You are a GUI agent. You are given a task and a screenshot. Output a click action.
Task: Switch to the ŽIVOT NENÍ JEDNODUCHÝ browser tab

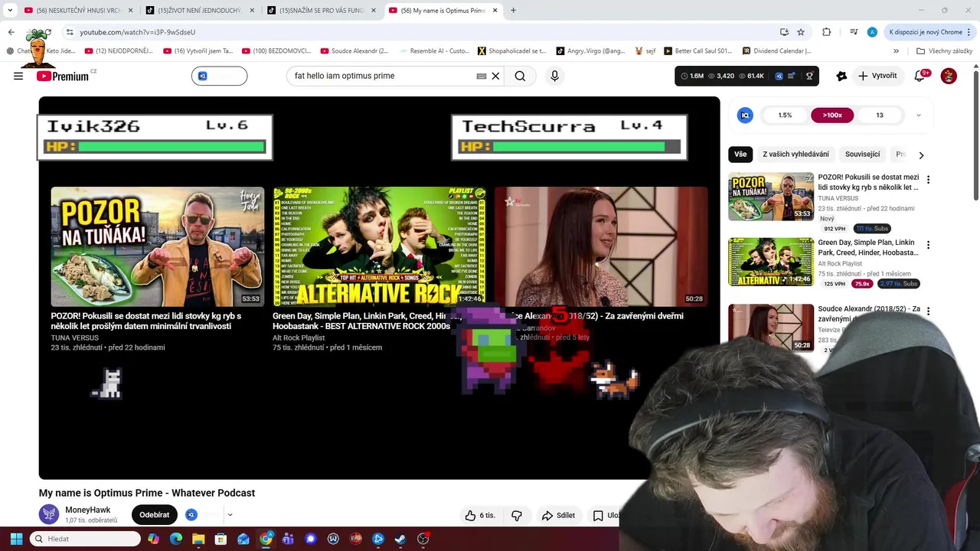[199, 11]
